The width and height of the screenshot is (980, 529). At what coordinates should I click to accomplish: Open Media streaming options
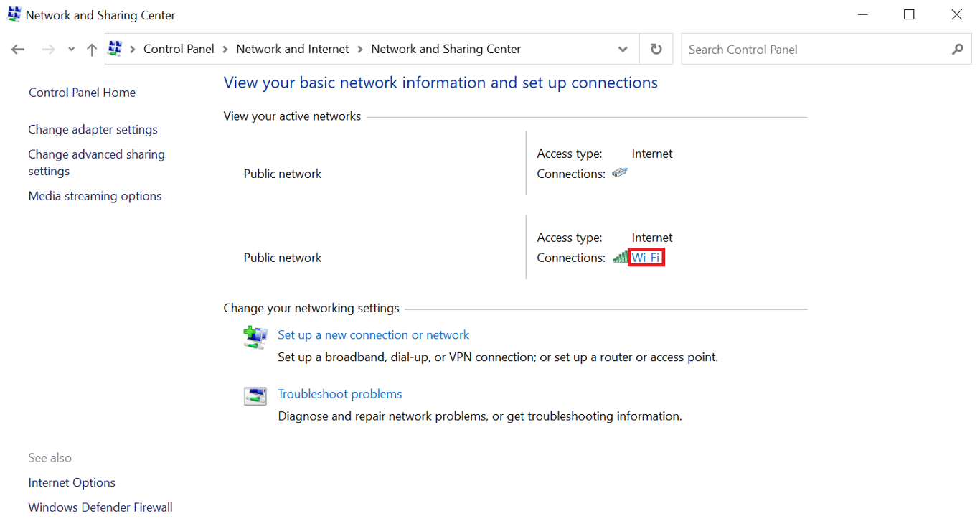[95, 195]
